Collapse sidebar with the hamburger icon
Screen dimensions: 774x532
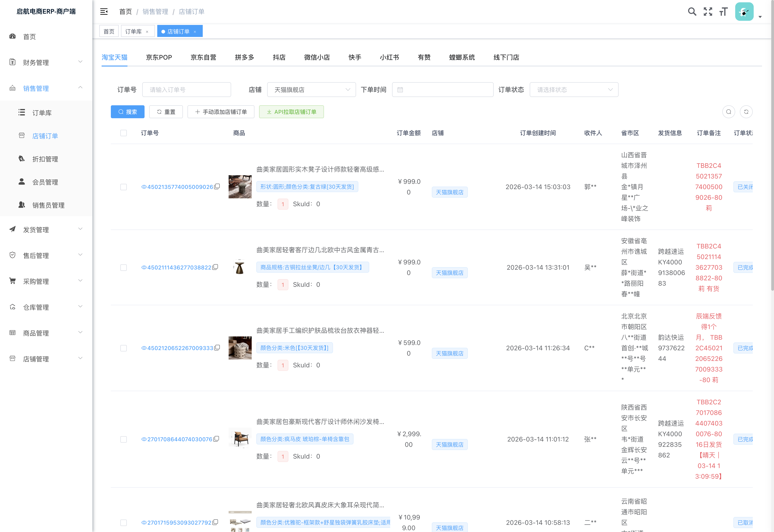tap(104, 12)
